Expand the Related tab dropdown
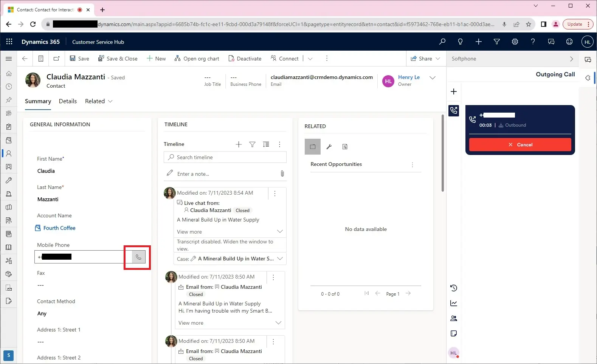 [99, 101]
